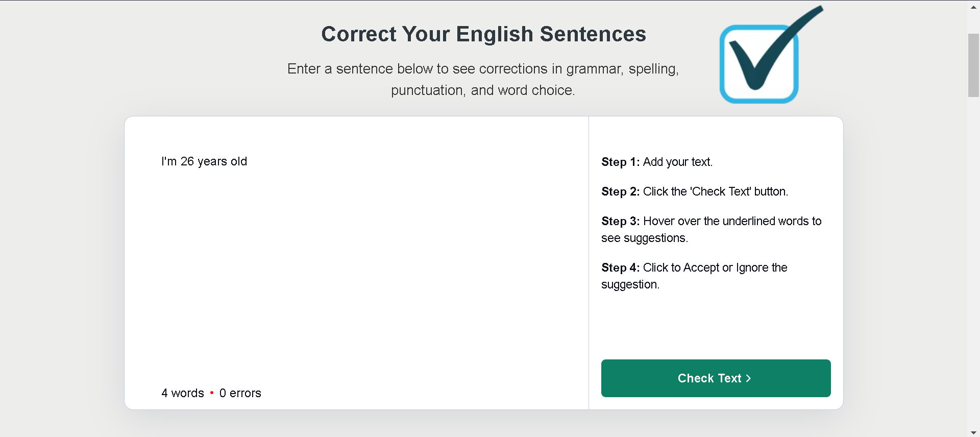Click the page scrollbar down arrow

(973, 432)
